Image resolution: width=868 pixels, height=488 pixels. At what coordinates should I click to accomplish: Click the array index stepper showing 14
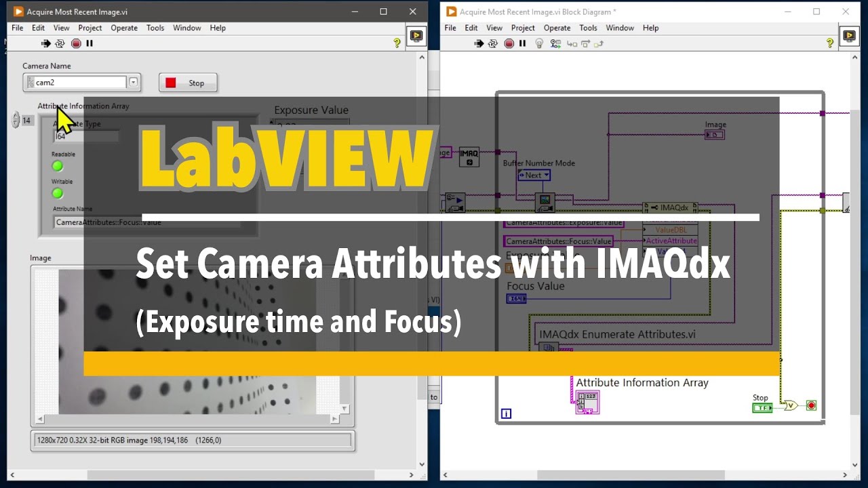[x=15, y=121]
